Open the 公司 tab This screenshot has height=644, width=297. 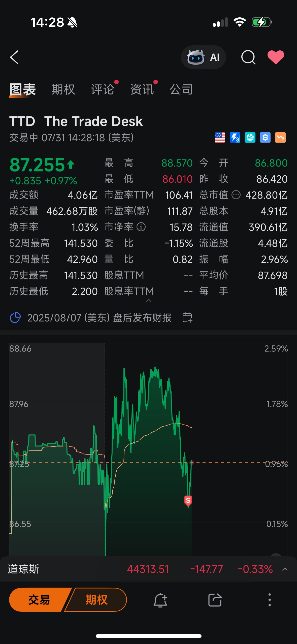coord(181,89)
